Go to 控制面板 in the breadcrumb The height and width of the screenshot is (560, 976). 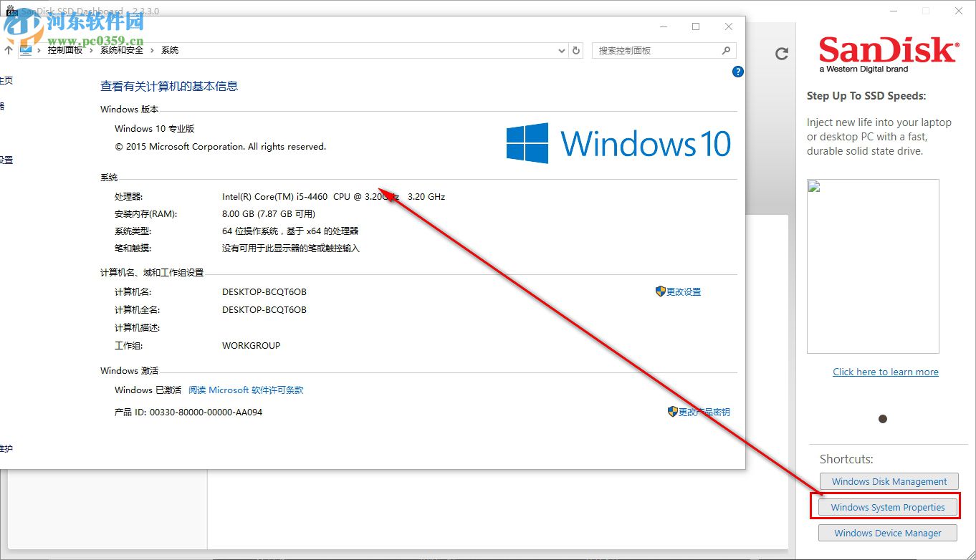(x=65, y=50)
